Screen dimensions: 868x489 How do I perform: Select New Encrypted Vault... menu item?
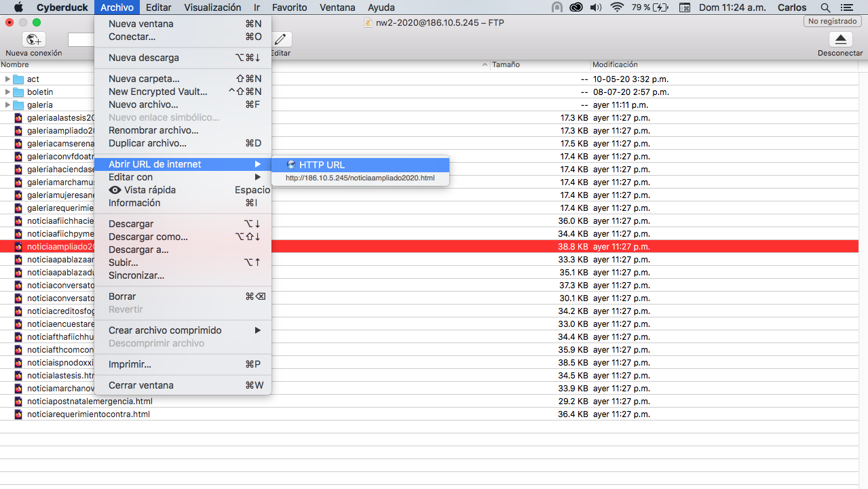click(x=183, y=92)
